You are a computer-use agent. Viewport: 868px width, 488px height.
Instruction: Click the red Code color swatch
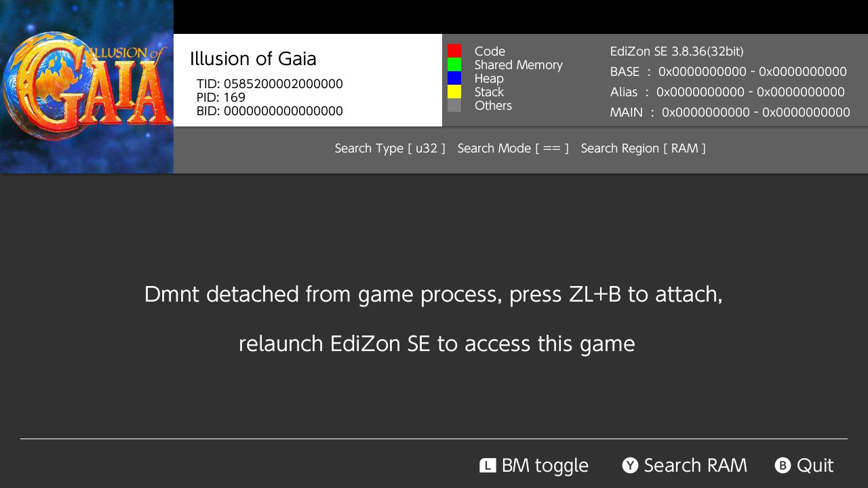tap(454, 51)
